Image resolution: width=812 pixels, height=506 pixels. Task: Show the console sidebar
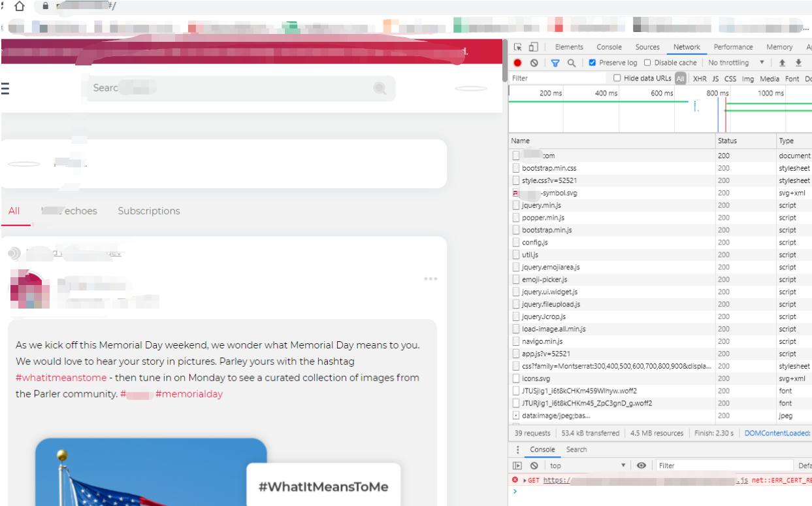(517, 465)
